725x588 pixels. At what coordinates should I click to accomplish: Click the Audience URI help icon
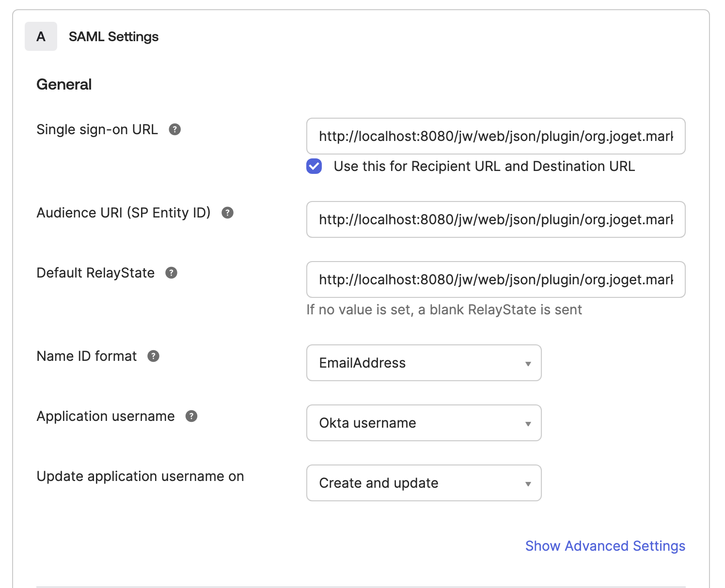[228, 213]
